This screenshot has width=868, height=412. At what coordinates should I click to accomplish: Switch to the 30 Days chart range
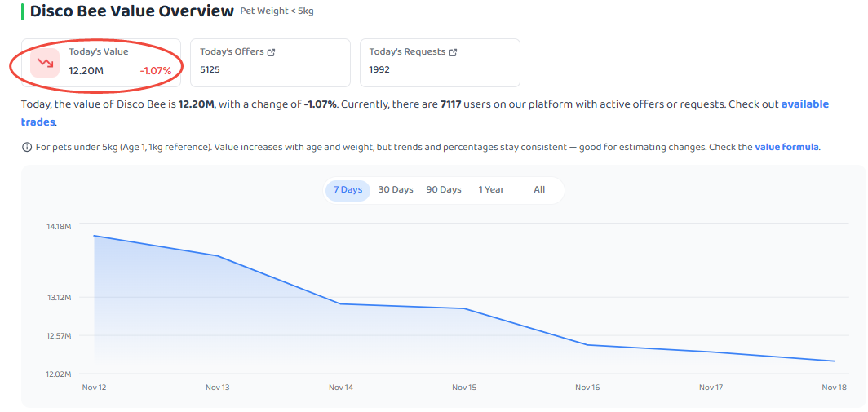396,189
